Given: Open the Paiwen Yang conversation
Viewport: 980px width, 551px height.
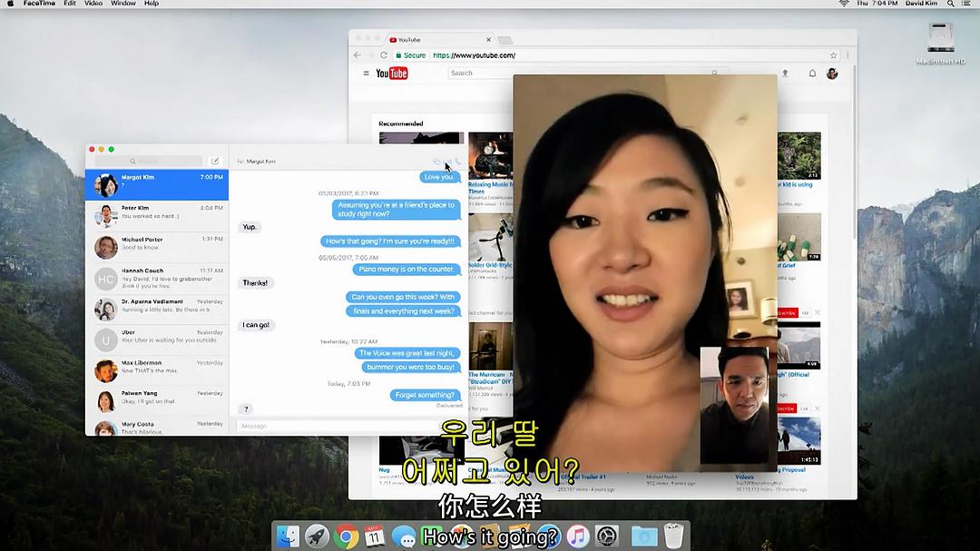Looking at the screenshot, I should pos(157,400).
